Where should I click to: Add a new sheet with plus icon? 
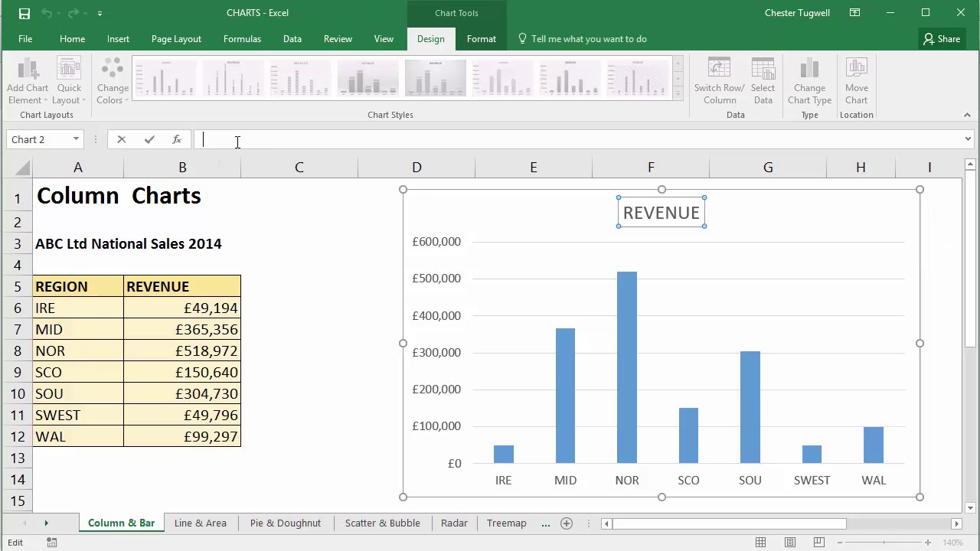pyautogui.click(x=567, y=523)
